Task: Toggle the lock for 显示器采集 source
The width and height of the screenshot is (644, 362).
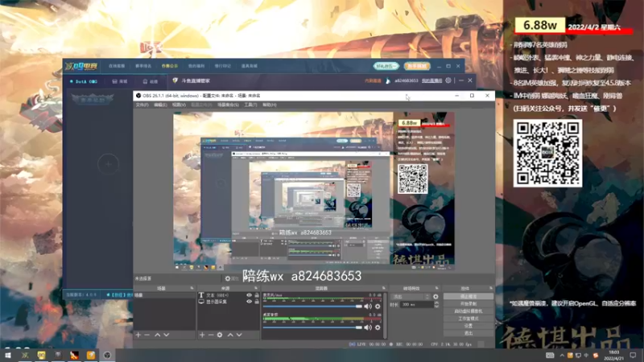Action: tap(257, 302)
